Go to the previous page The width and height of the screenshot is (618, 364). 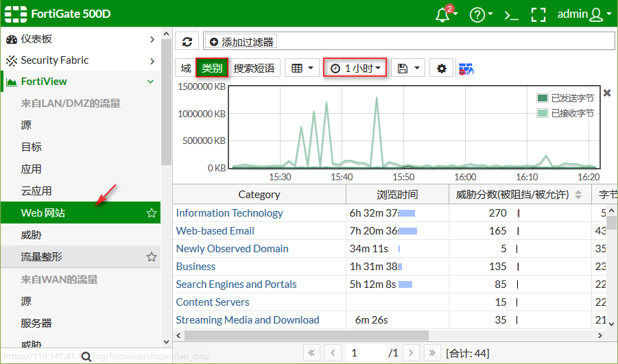pos(333,352)
